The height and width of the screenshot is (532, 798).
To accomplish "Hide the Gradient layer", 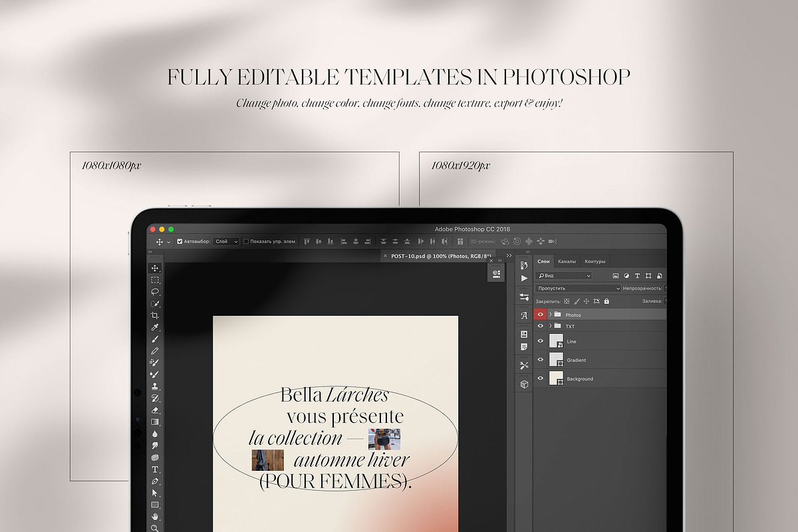I will click(x=540, y=360).
